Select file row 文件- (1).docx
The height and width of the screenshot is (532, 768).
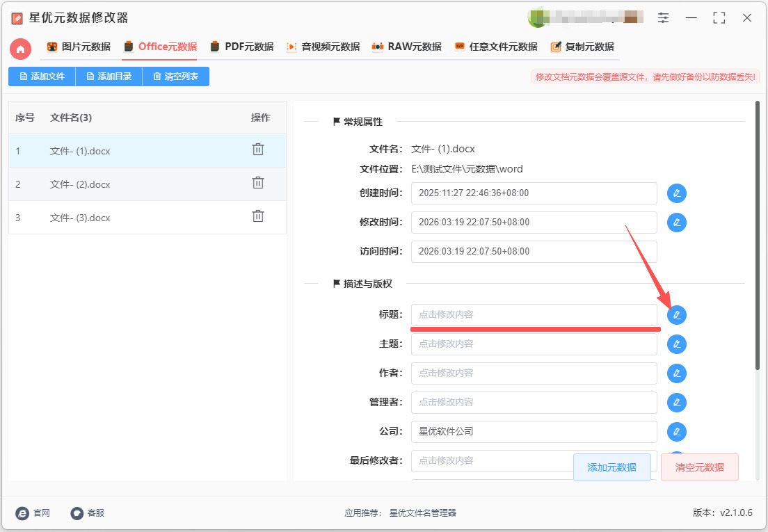tap(147, 151)
